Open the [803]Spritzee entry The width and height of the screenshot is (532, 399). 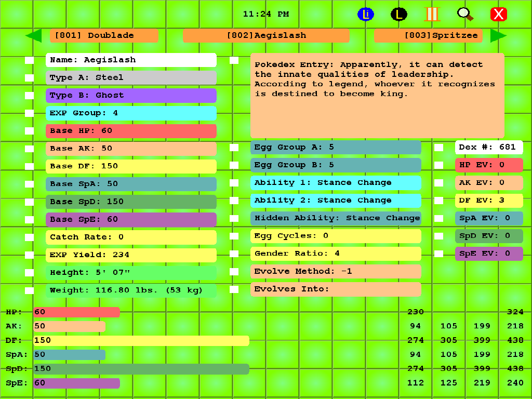[428, 36]
